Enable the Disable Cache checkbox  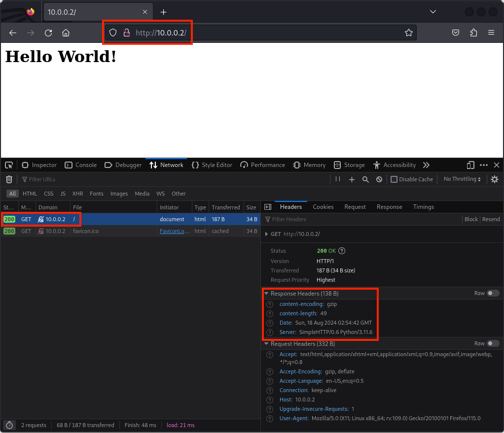point(394,179)
